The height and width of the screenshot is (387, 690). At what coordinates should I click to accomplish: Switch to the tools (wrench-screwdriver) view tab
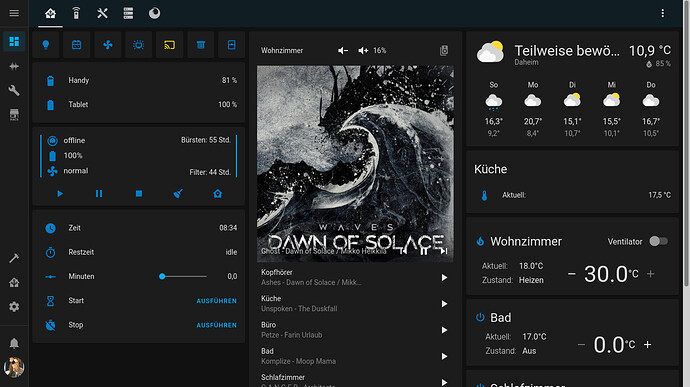[x=102, y=14]
